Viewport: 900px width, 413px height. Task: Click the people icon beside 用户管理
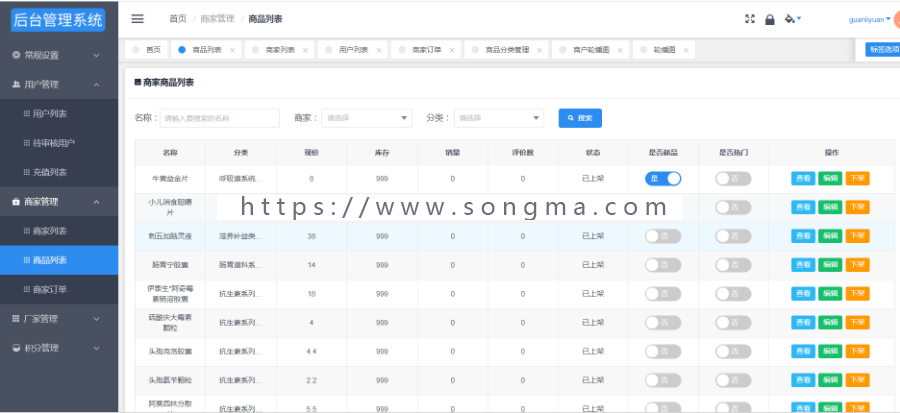tap(16, 85)
